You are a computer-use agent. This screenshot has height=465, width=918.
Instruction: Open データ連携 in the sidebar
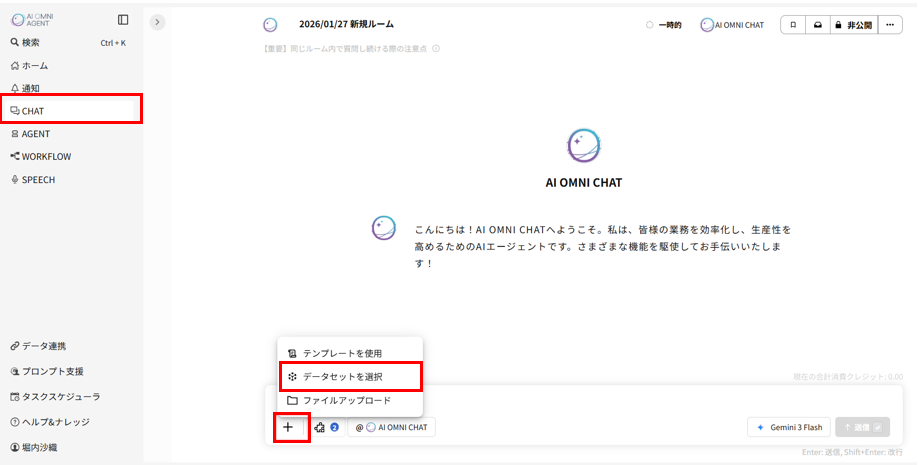click(38, 346)
